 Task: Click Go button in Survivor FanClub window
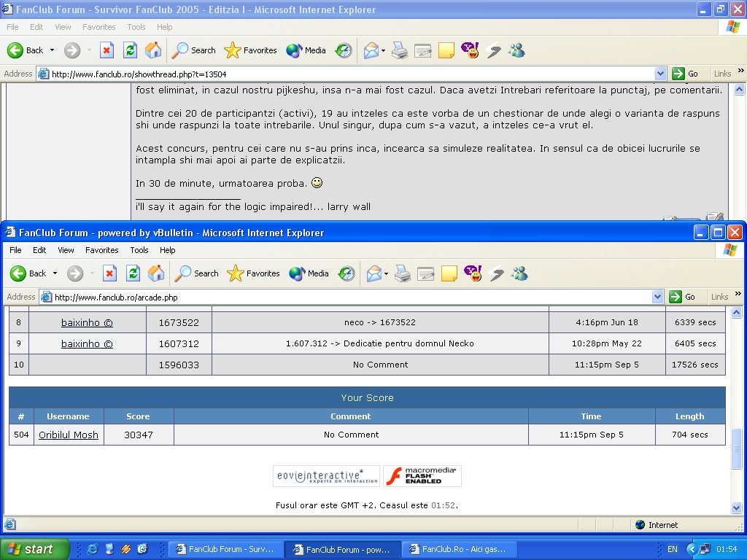tap(685, 74)
